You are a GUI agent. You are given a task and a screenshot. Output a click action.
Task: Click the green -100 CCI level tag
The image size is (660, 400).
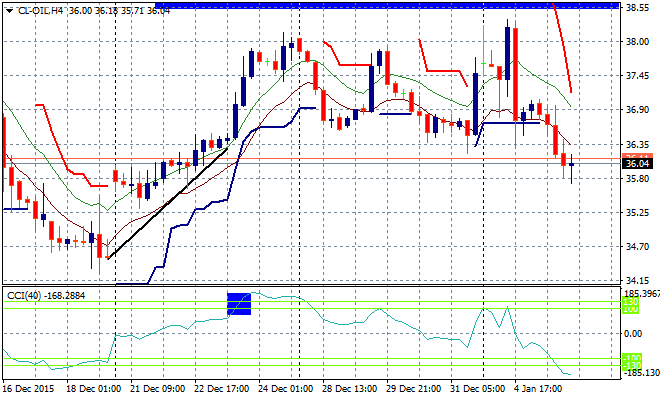point(631,358)
